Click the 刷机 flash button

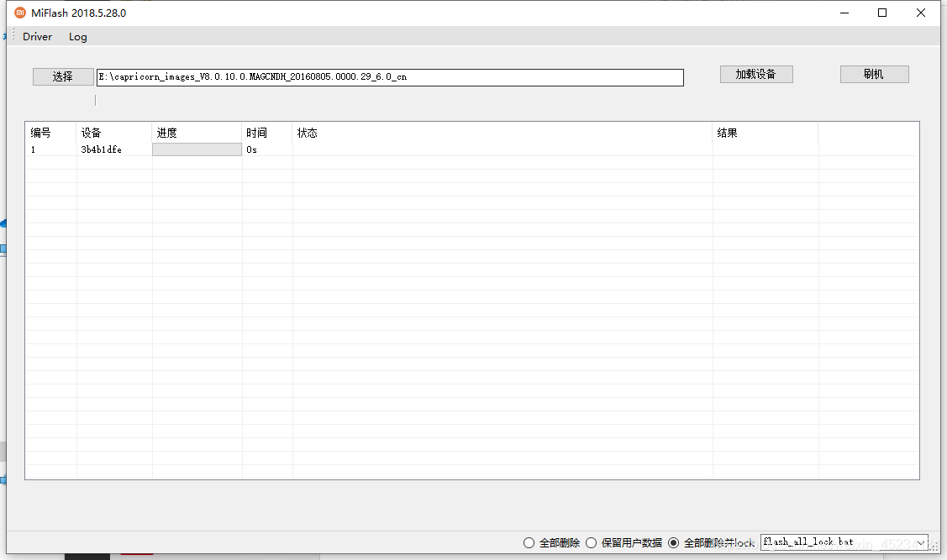pyautogui.click(x=874, y=74)
